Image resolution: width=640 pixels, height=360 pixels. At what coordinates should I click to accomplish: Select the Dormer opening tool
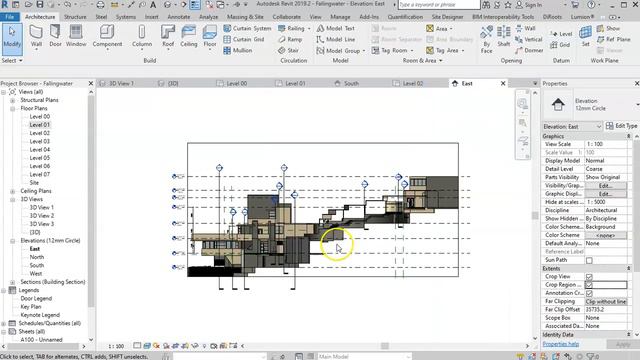(529, 51)
